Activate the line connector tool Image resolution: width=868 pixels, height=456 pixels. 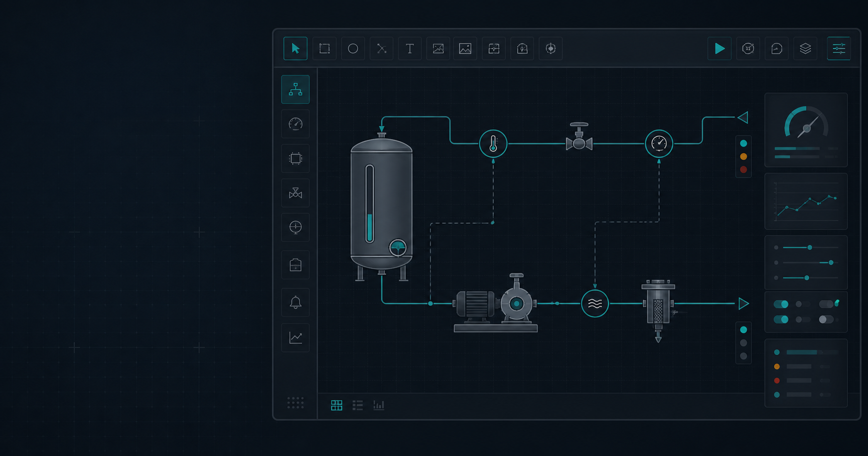pyautogui.click(x=382, y=49)
